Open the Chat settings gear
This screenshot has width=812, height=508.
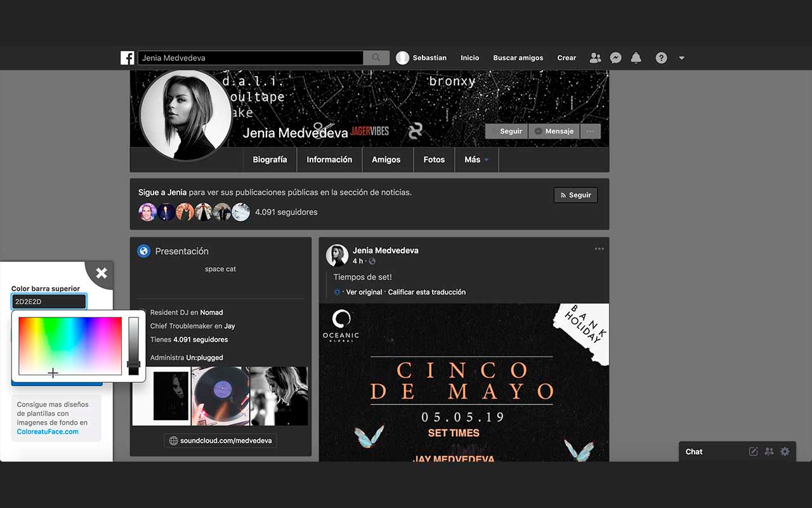[785, 451]
